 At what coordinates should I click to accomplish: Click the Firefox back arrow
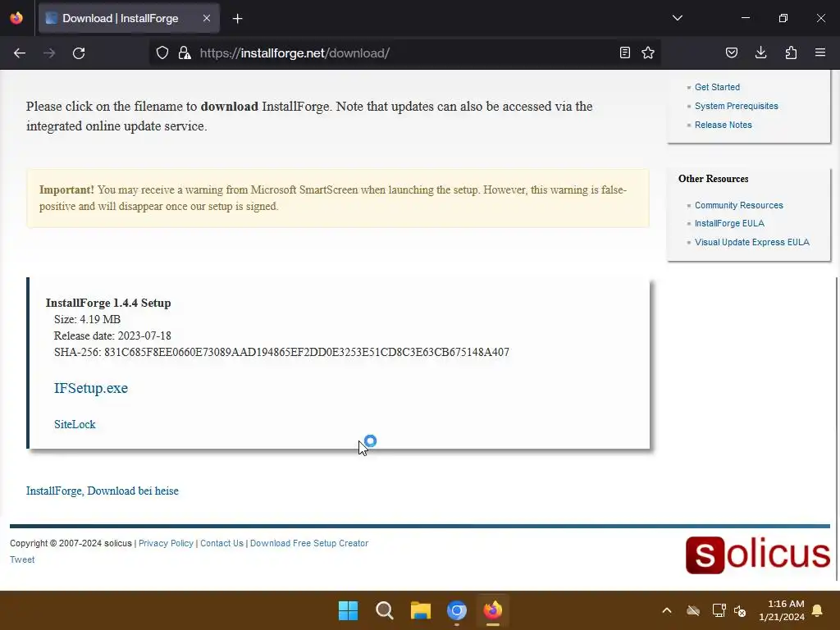20,53
